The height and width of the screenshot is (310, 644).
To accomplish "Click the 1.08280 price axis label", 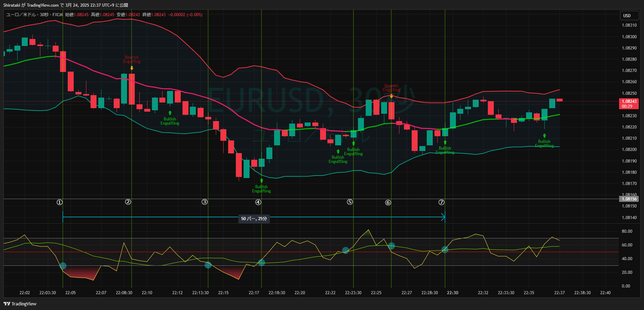I will [x=629, y=59].
